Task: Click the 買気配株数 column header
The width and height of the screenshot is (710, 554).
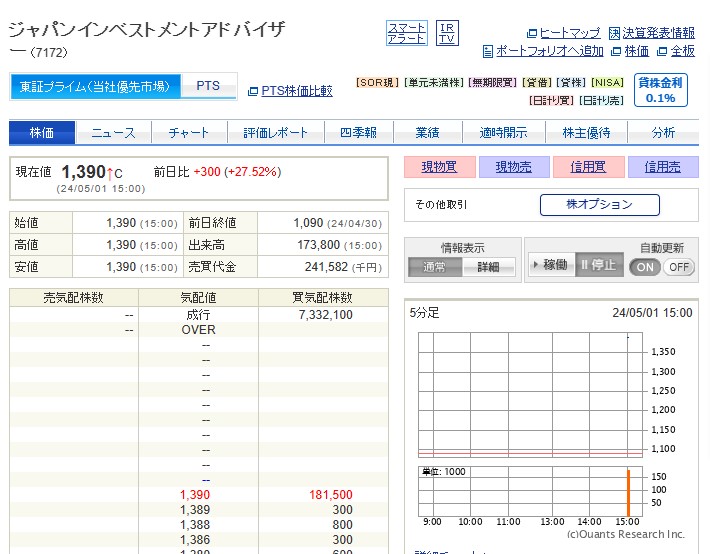Action: coord(323,298)
